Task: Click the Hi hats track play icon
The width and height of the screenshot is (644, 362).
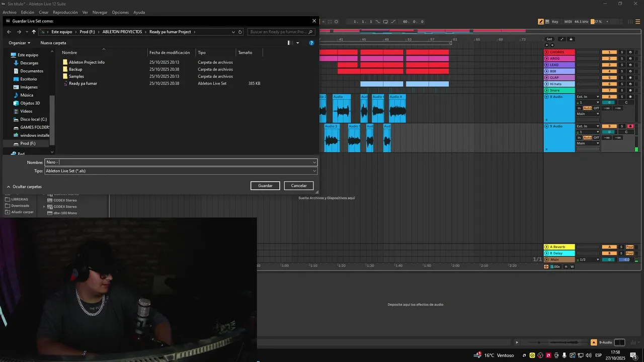Action: (x=547, y=84)
